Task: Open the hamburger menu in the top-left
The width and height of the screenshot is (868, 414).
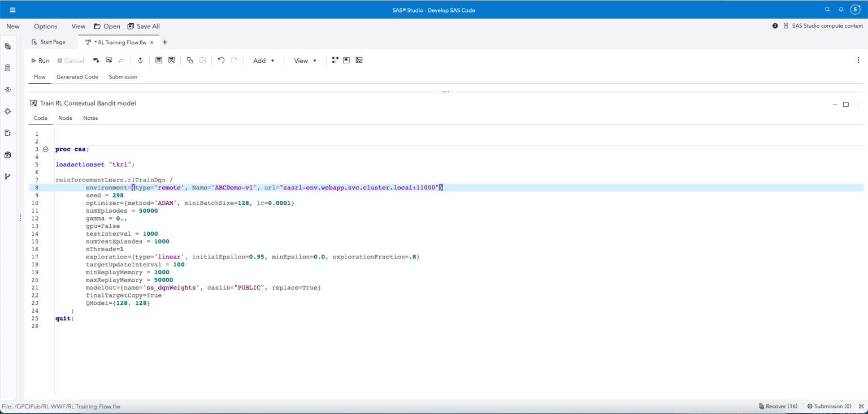Action: coord(12,10)
